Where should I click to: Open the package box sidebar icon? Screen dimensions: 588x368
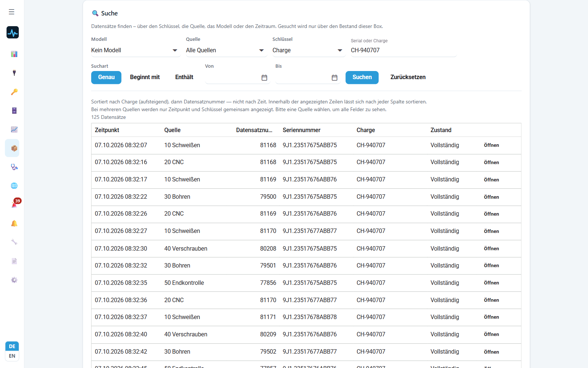(x=14, y=148)
